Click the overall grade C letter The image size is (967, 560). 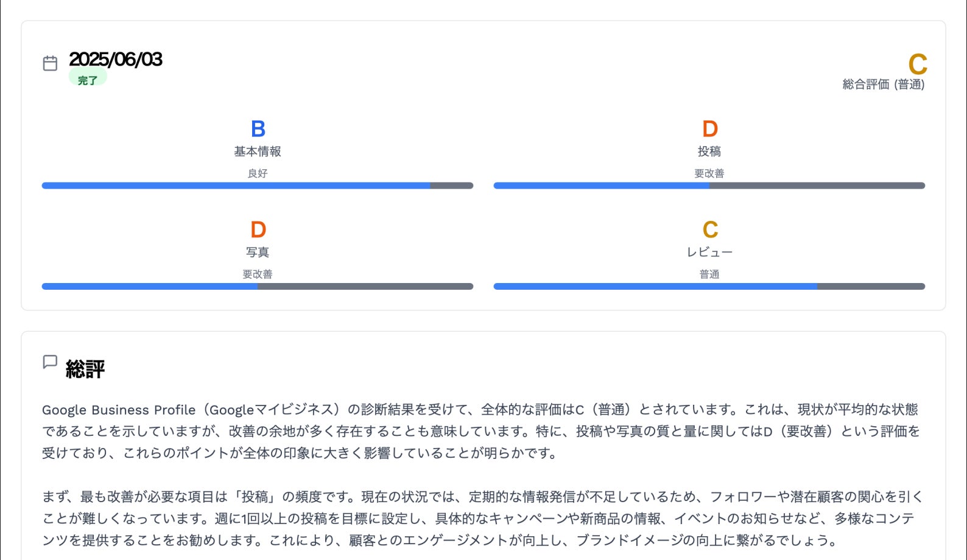click(917, 65)
